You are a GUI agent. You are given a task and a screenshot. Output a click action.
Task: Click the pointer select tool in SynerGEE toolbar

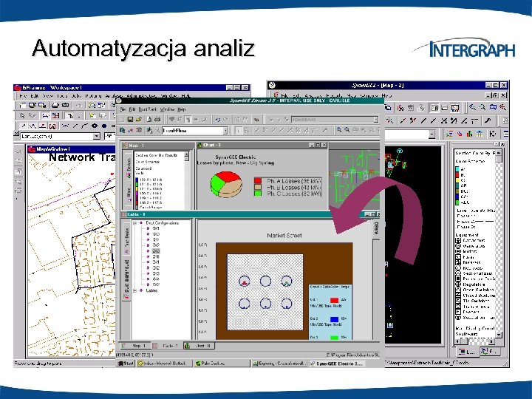coord(238,130)
